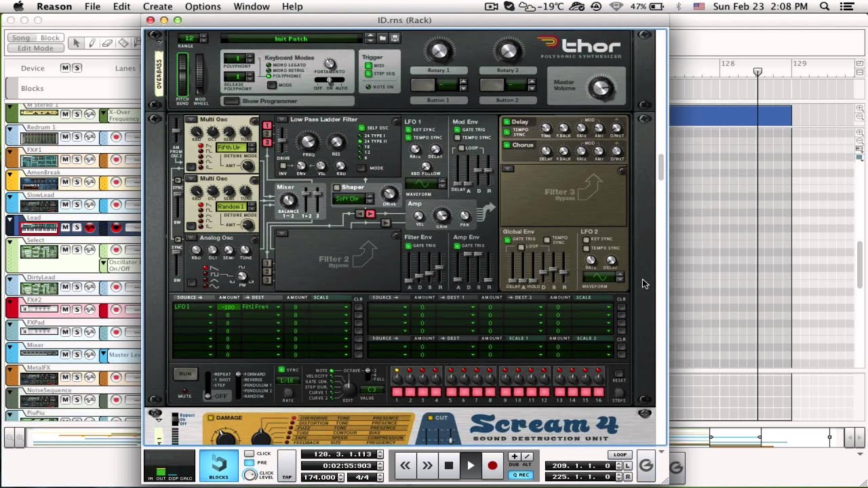
Task: Click record enable on FX#1 track lane
Action: click(116, 160)
